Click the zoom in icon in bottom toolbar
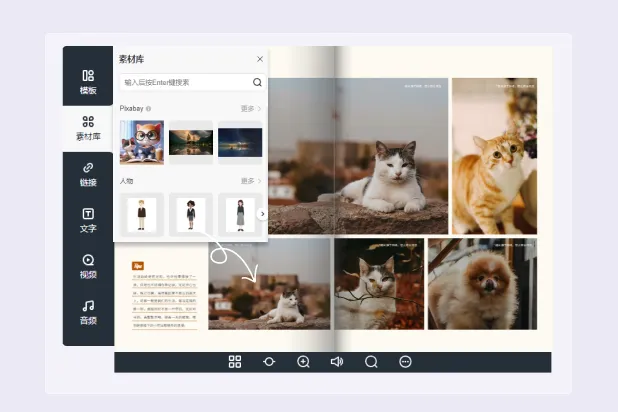618x412 pixels. point(303,362)
